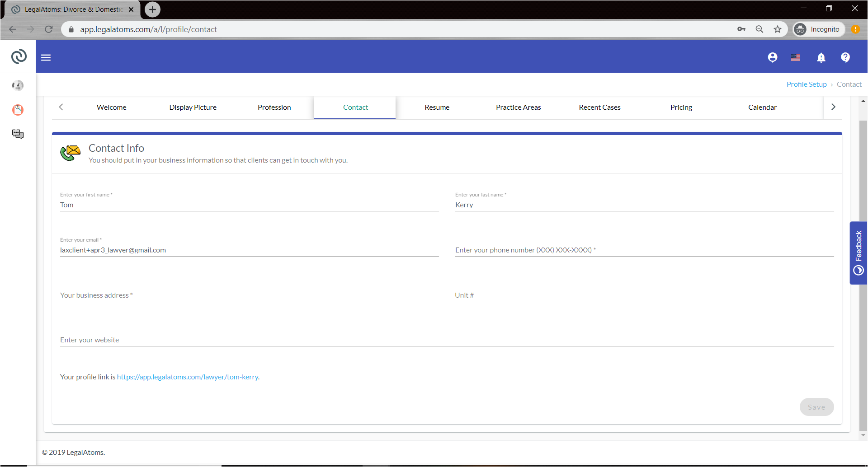Open a new browser tab
The width and height of the screenshot is (868, 467).
pos(152,9)
